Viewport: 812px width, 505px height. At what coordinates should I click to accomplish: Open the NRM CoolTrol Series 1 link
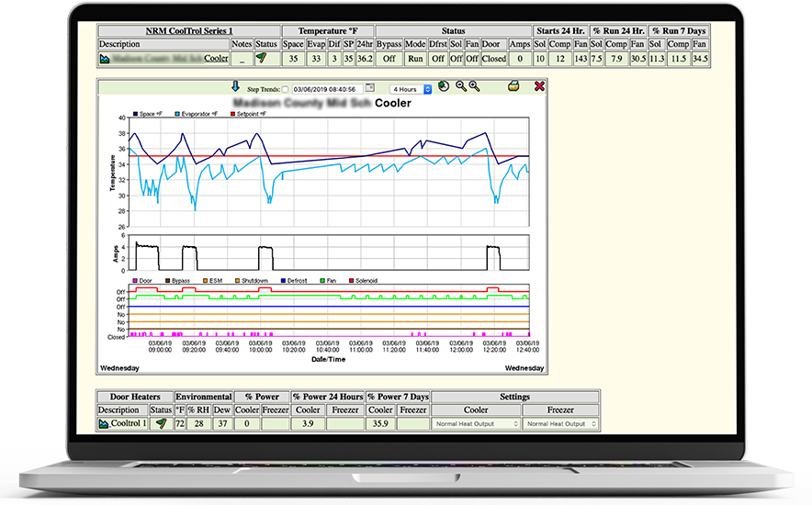tap(189, 30)
